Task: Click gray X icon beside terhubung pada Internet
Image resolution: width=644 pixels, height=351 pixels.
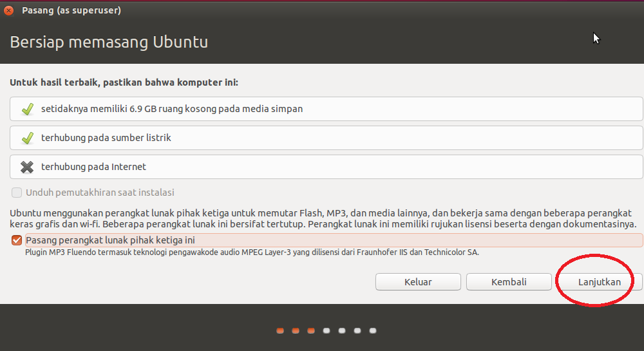Action: [27, 167]
